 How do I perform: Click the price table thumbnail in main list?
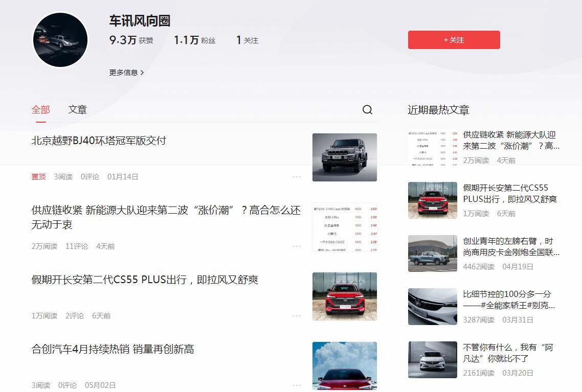345,227
